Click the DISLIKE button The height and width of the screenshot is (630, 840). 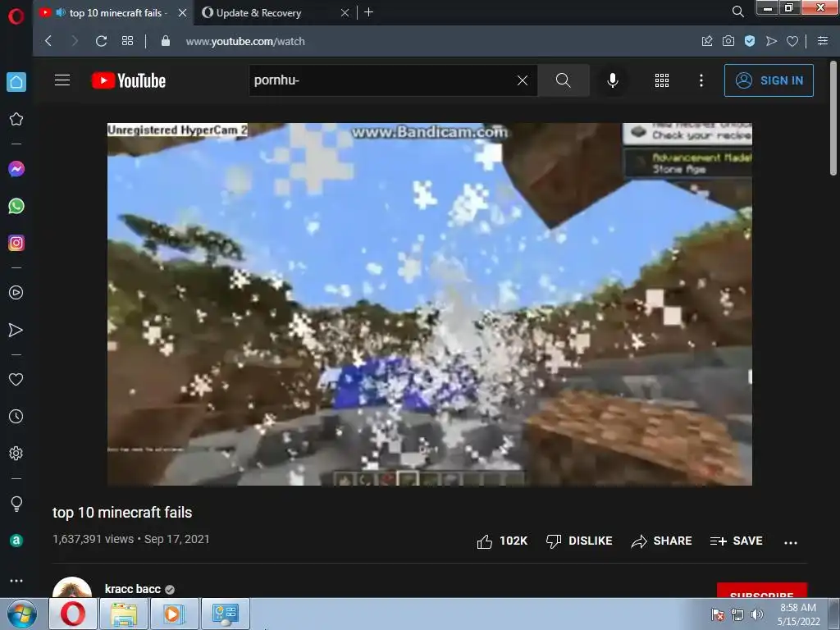pos(579,541)
